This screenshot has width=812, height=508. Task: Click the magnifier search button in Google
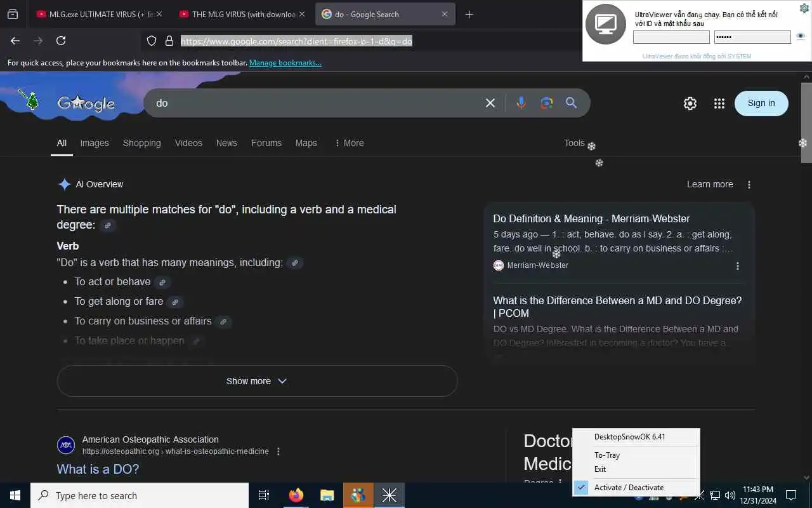pyautogui.click(x=572, y=103)
